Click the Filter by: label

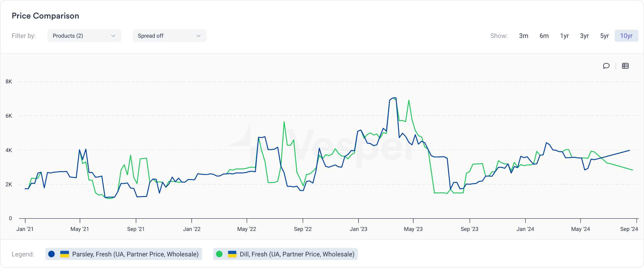[x=24, y=36]
